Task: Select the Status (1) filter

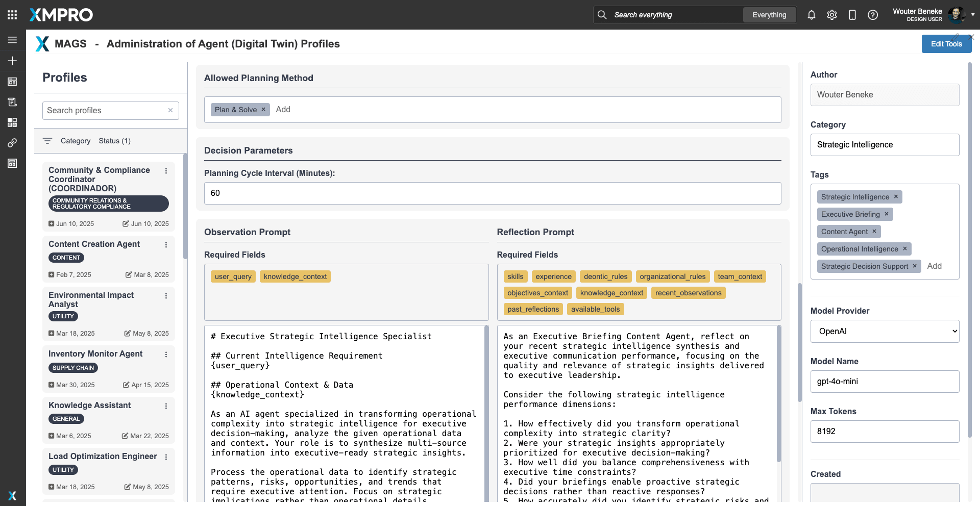Action: 114,141
